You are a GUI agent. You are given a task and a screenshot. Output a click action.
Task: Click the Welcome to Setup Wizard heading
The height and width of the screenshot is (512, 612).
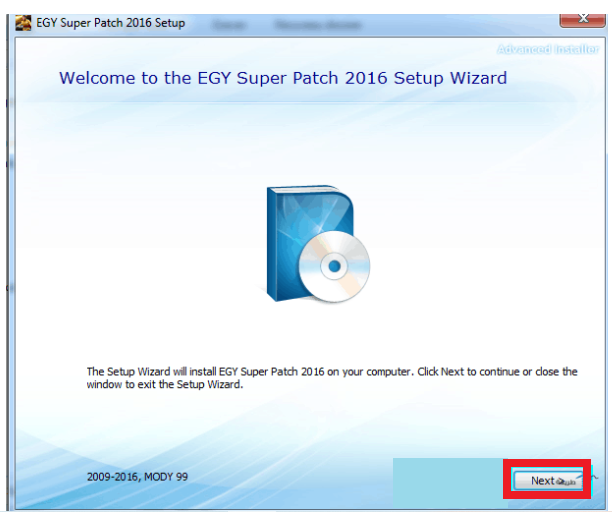coord(283,78)
